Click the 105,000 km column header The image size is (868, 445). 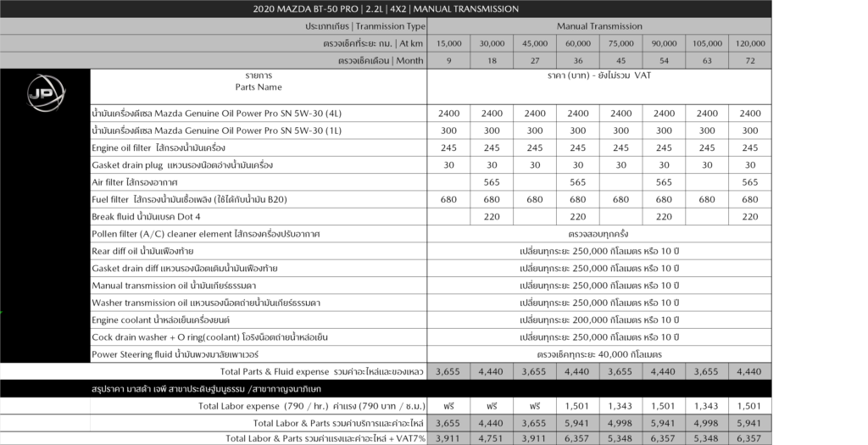tap(707, 43)
